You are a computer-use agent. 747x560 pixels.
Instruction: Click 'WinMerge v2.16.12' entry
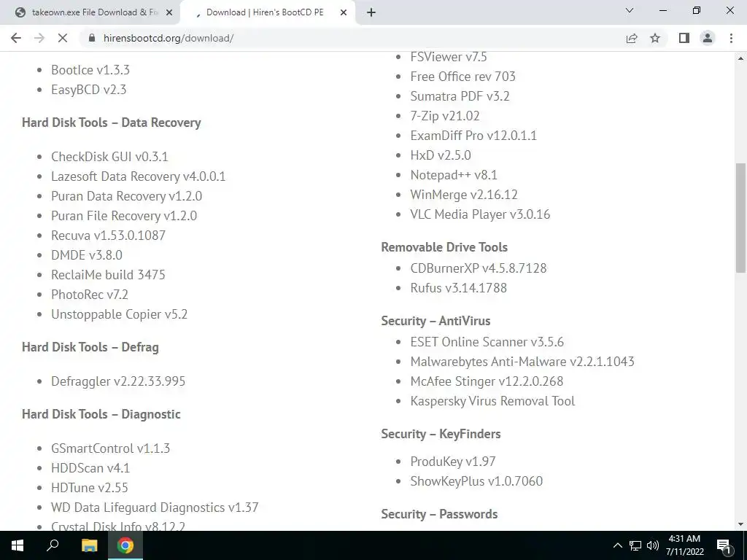464,195
